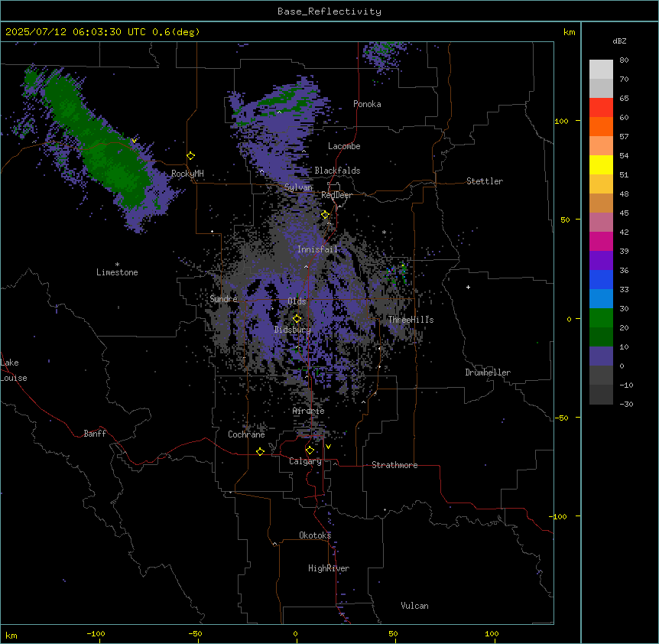Click the yellow 54 dBZ legend swatch
The width and height of the screenshot is (659, 644).
tap(601, 164)
